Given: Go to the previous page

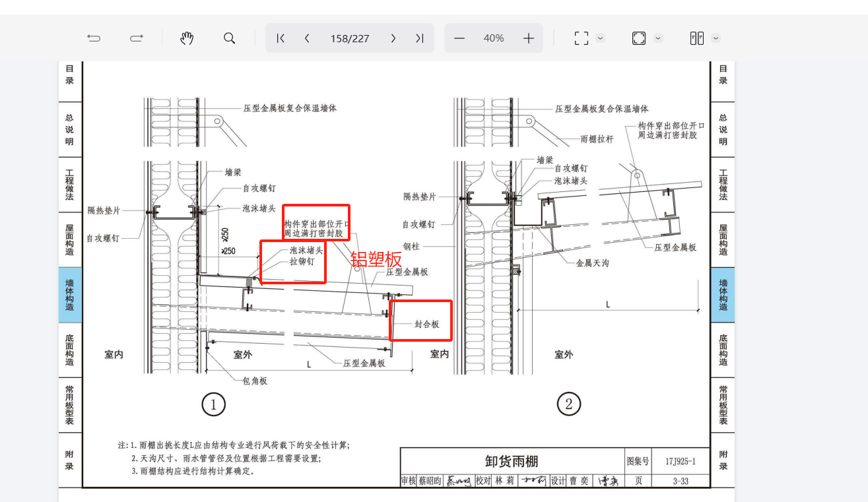Looking at the screenshot, I should pos(307,38).
